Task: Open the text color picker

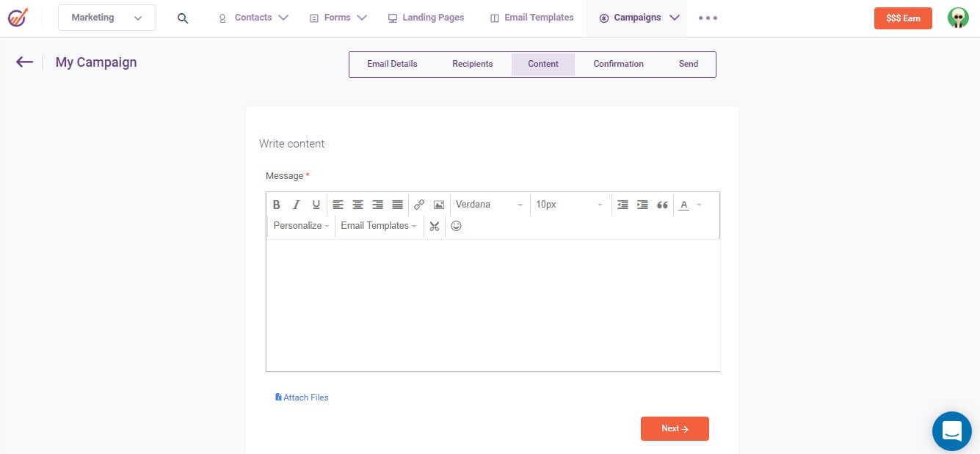Action: pyautogui.click(x=684, y=205)
